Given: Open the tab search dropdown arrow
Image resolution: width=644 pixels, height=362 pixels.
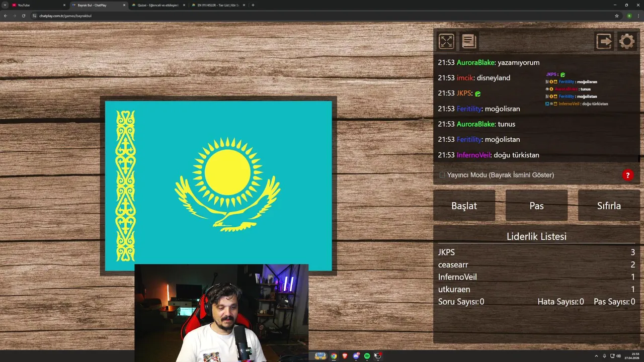Looking at the screenshot, I should (x=5, y=5).
